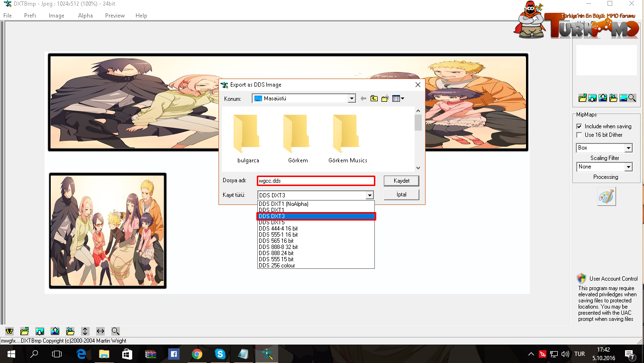The image size is (644, 363).
Task: Open the paint palette icon below MipMaps
Action: [607, 196]
